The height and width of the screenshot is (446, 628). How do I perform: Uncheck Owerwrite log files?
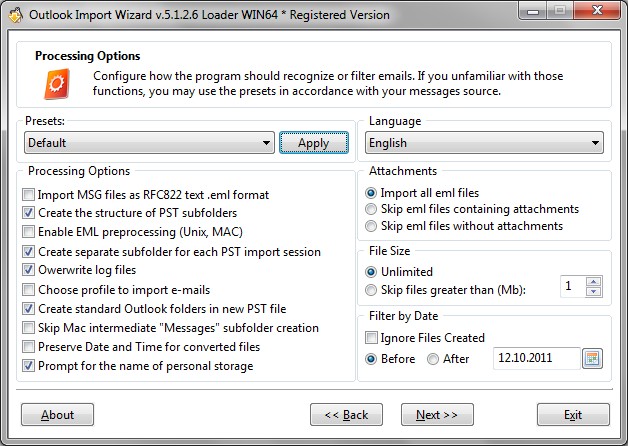[x=28, y=269]
